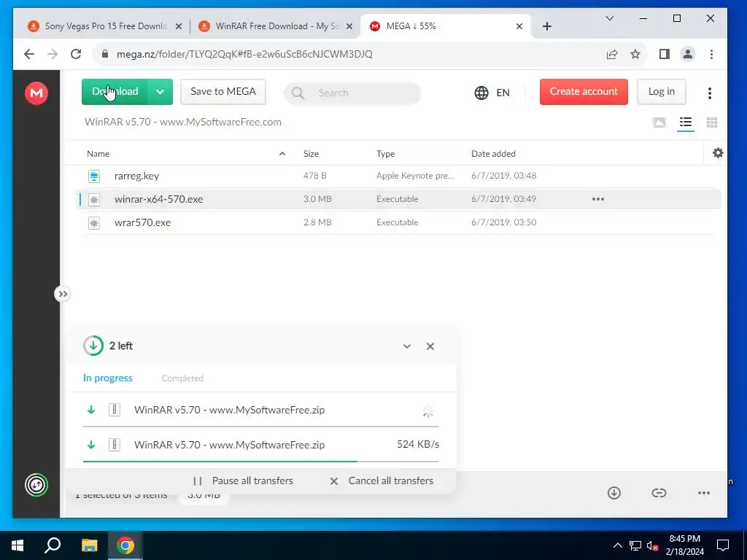Open the EN language selector
Viewport: 747px width, 560px height.
click(492, 93)
